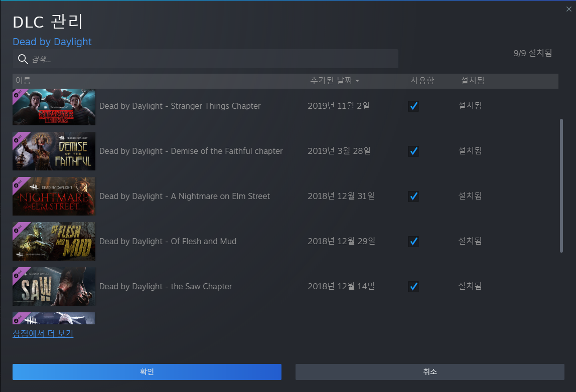Image resolution: width=576 pixels, height=392 pixels.
Task: Click 설치됨 status in Nightmare on Elm Street row
Action: [470, 196]
